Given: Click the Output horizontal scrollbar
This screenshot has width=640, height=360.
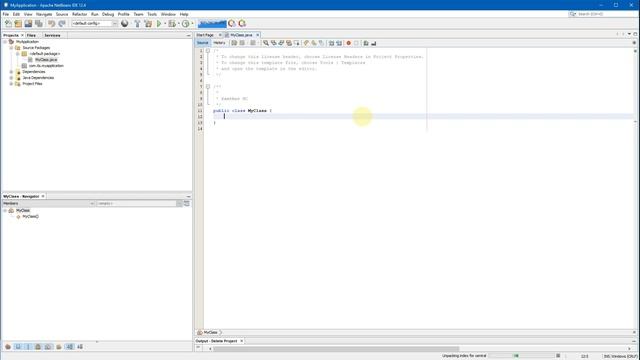Looking at the screenshot, I should [x=336, y=349].
